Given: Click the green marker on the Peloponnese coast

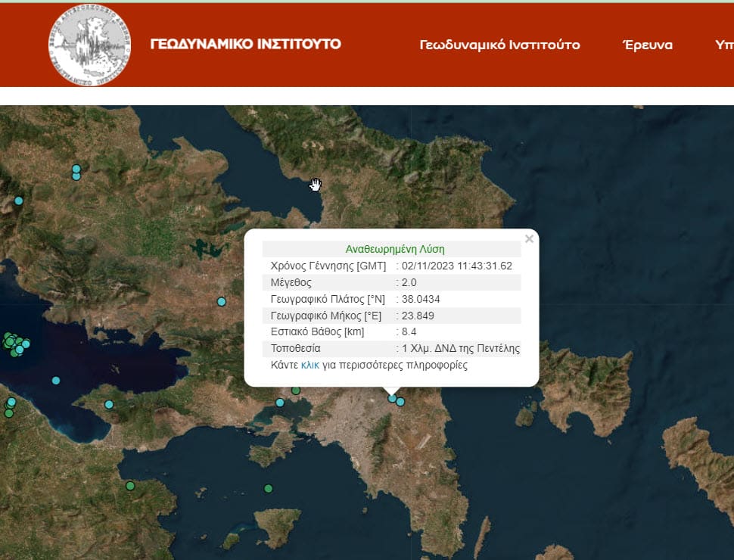Looking at the screenshot, I should tap(130, 486).
